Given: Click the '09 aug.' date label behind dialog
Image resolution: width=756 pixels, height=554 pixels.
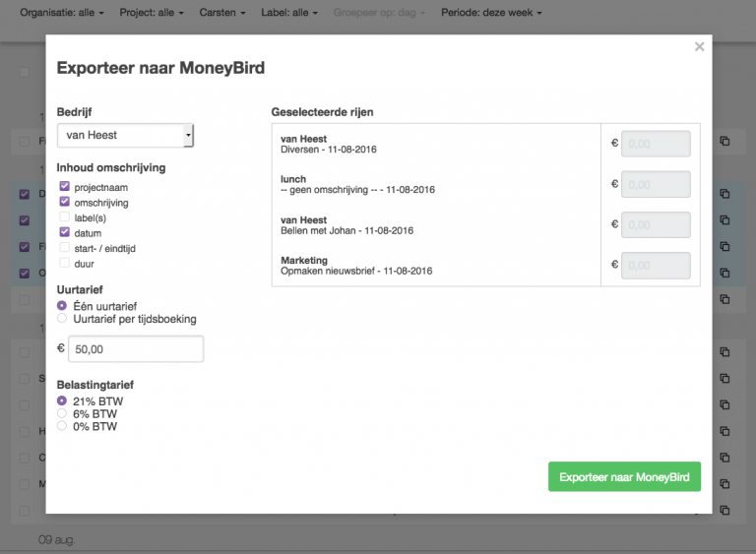Looking at the screenshot, I should tap(56, 539).
